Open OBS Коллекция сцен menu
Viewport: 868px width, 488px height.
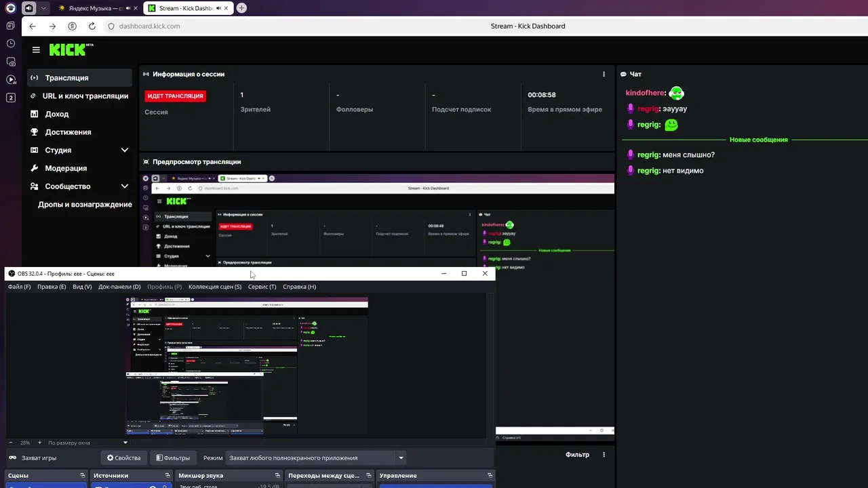pyautogui.click(x=215, y=287)
